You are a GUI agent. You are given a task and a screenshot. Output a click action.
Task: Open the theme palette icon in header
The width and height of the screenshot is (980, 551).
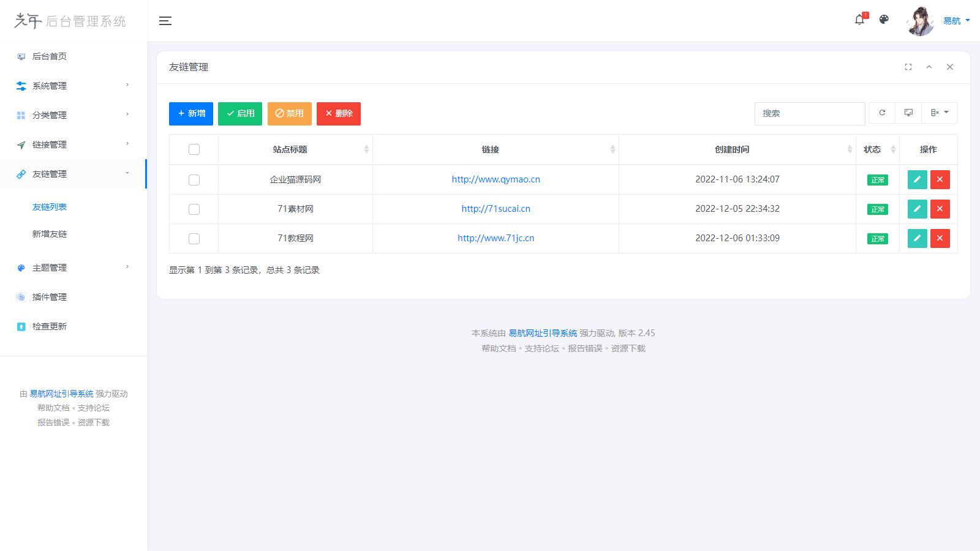coord(884,20)
